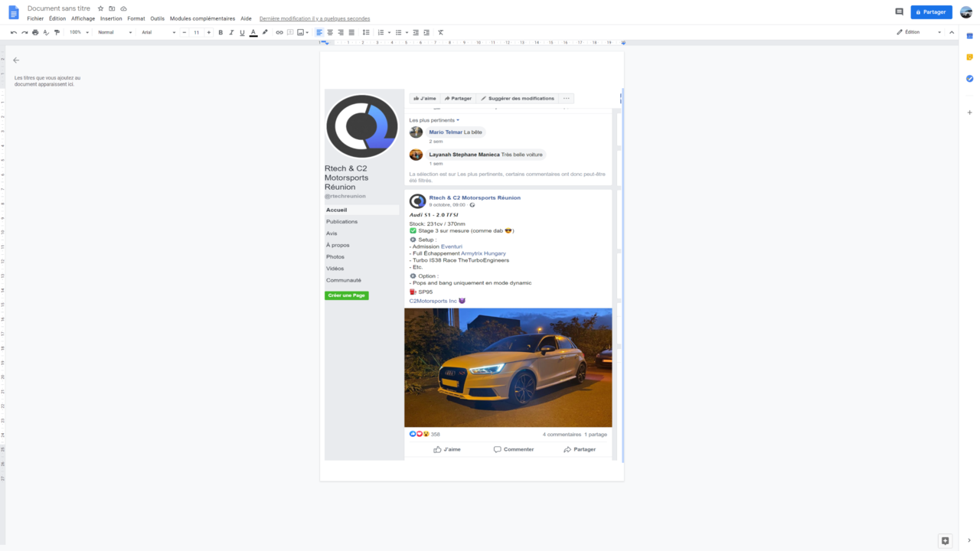Viewport: 980px width, 551px height.
Task: Open the text color picker
Action: 253,33
